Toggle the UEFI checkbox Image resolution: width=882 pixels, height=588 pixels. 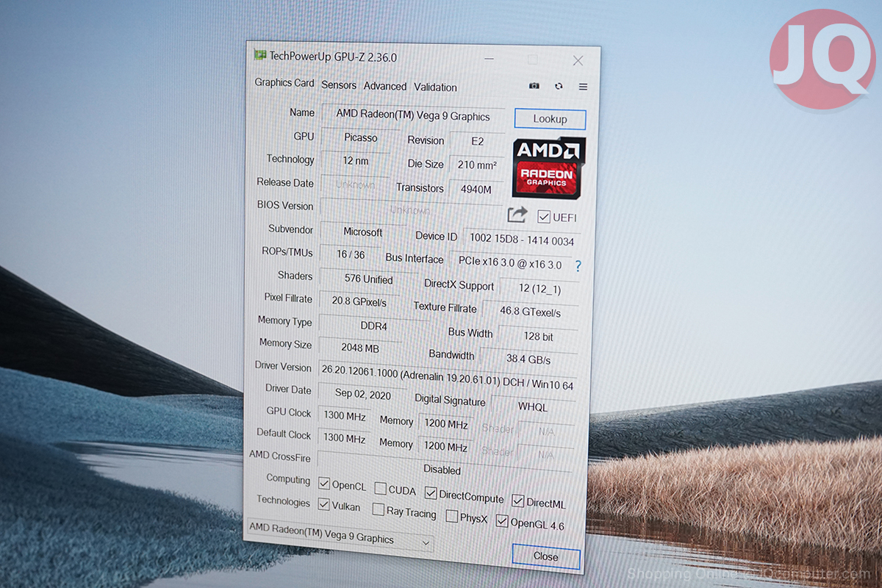click(544, 217)
